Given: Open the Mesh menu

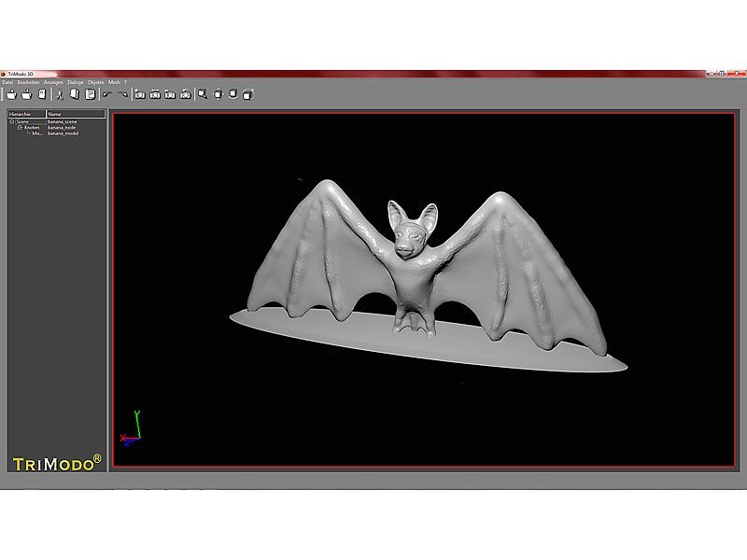Looking at the screenshot, I should click(x=114, y=82).
